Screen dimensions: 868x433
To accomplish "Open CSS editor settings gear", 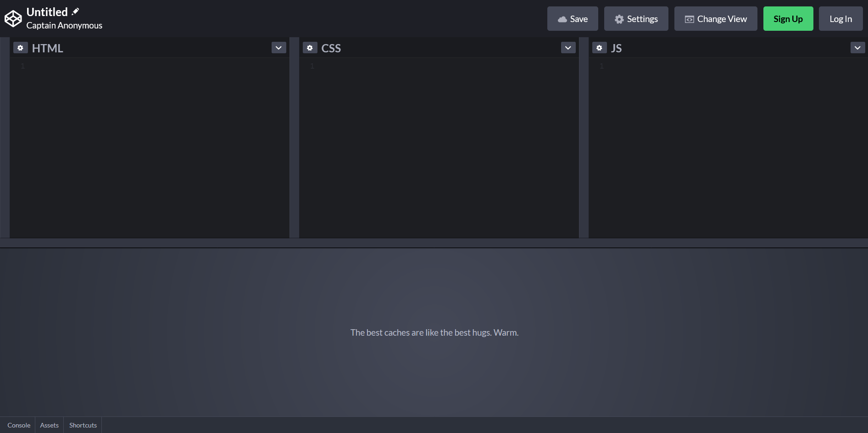I will (x=310, y=48).
